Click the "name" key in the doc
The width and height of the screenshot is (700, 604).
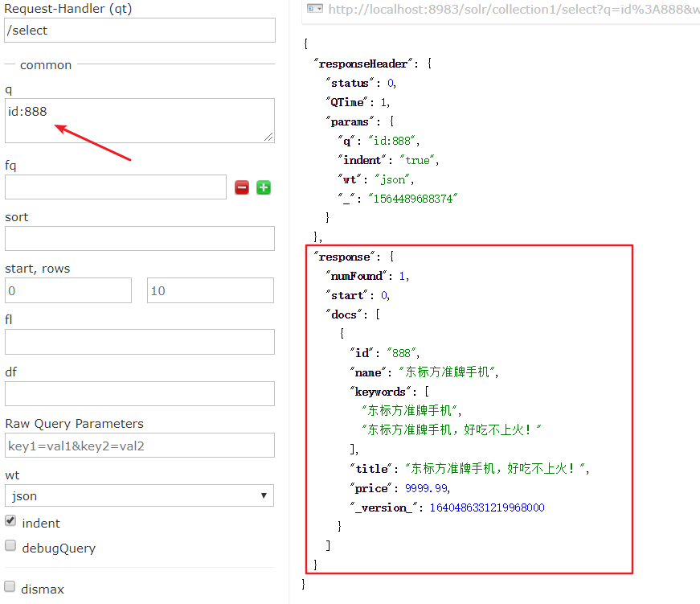click(368, 372)
